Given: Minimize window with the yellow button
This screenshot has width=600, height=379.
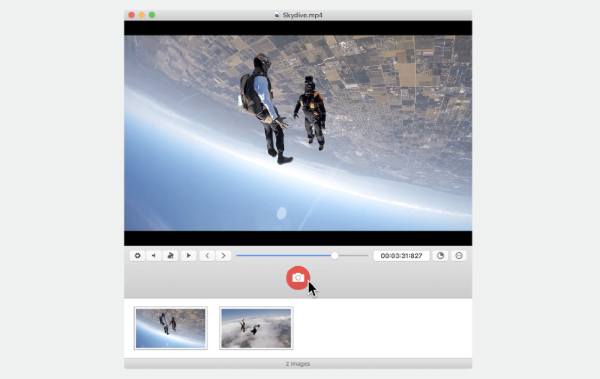Looking at the screenshot, I should [x=142, y=15].
